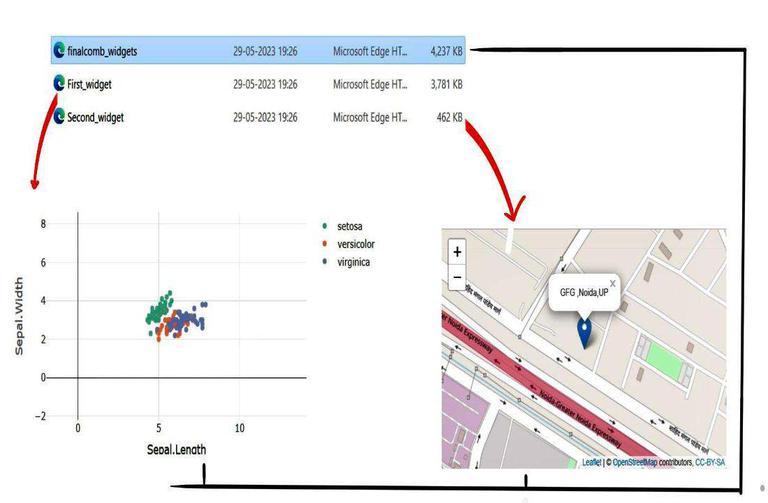The height and width of the screenshot is (503, 768).
Task: Click the Sepal.Length axis title
Action: 176,449
